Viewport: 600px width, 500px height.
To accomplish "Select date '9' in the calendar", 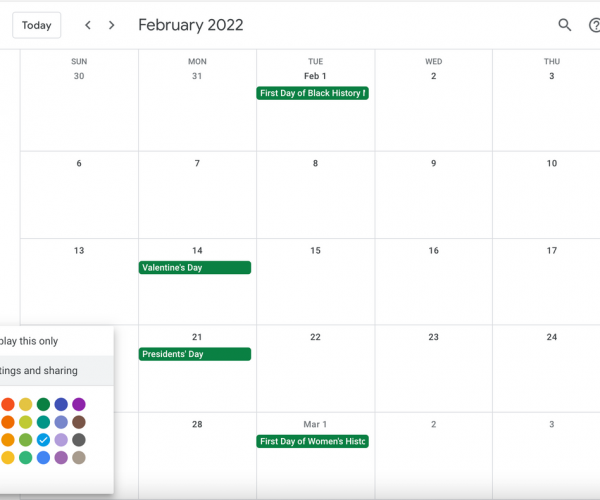I will pyautogui.click(x=434, y=163).
